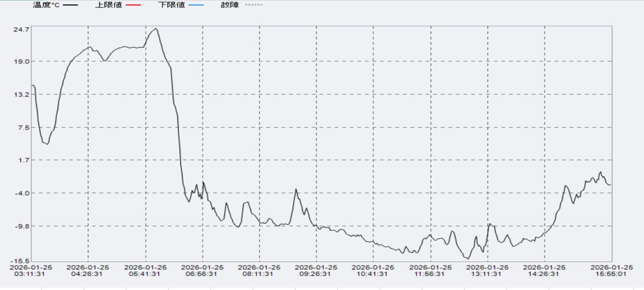Click the 温度°C legend label
Viewport: 644px width, 290px height.
point(46,5)
